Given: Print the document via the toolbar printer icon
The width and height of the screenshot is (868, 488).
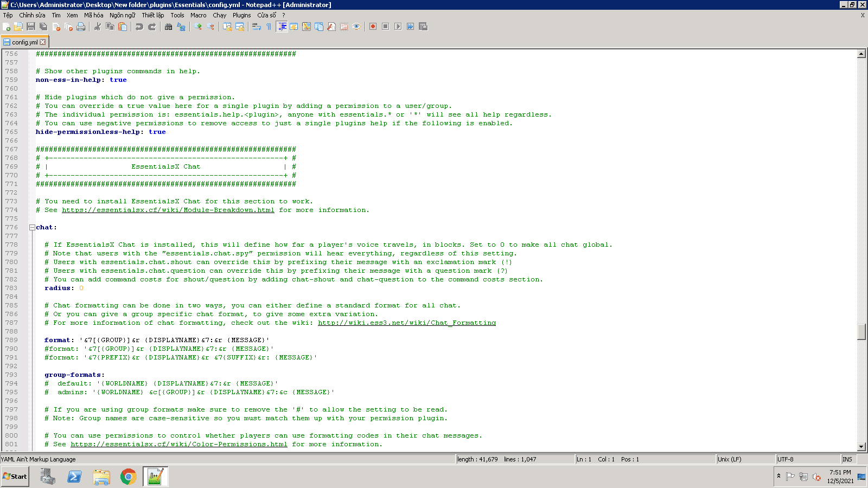Looking at the screenshot, I should point(81,27).
